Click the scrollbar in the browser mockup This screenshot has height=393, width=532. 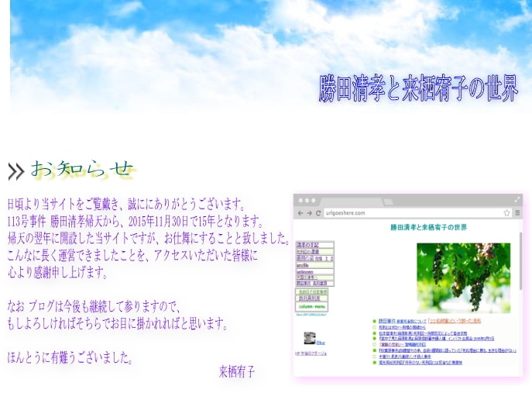click(x=521, y=261)
